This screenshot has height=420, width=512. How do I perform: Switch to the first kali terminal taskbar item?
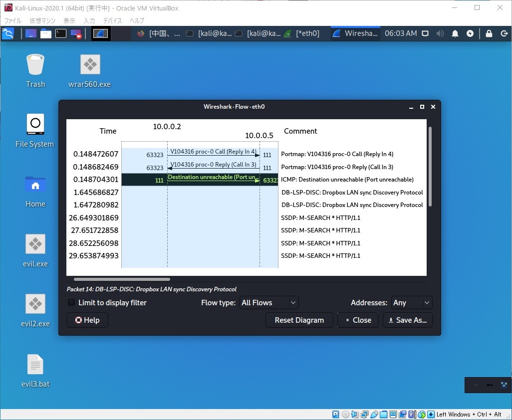[209, 33]
